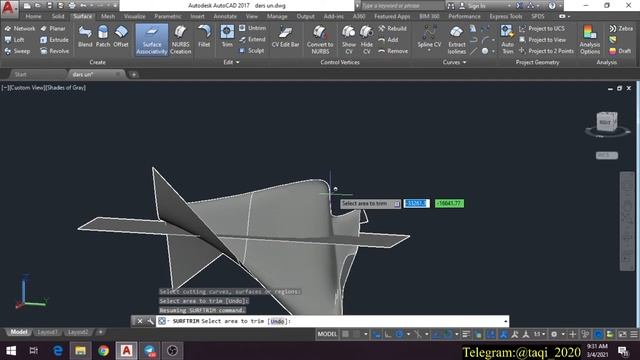Image resolution: width=640 pixels, height=360 pixels.
Task: Click the search keyword field
Action: coord(402,6)
